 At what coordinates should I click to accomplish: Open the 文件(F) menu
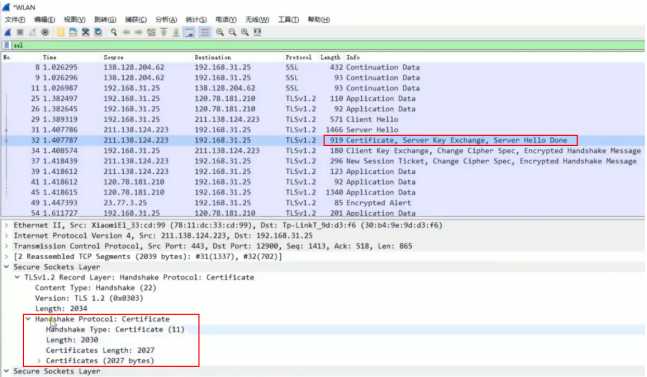14,19
